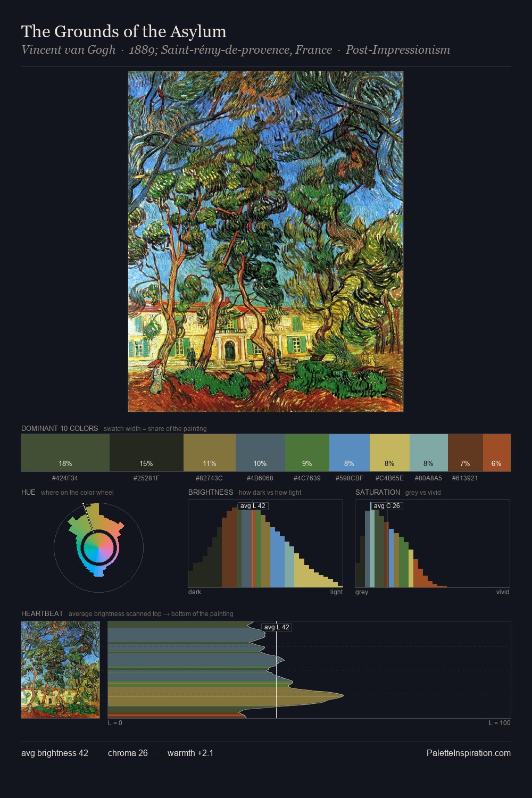The image size is (532, 798).
Task: Select the 15% near-black swatch
Action: coord(146,453)
